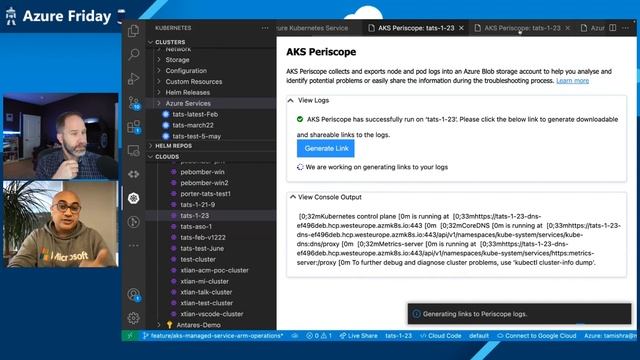Switch to second AKS Periscope: tats-1-23 tab

pos(522,28)
